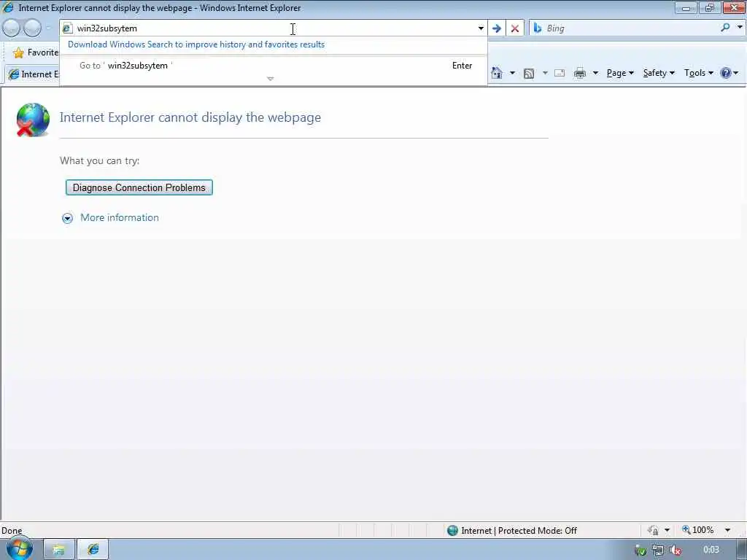Viewport: 747px width, 560px height.
Task: Expand the autocomplete list chevron
Action: pyautogui.click(x=270, y=79)
